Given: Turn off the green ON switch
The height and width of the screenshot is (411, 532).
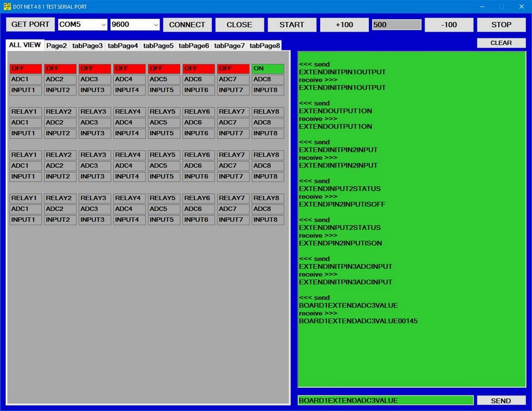Looking at the screenshot, I should [x=268, y=69].
